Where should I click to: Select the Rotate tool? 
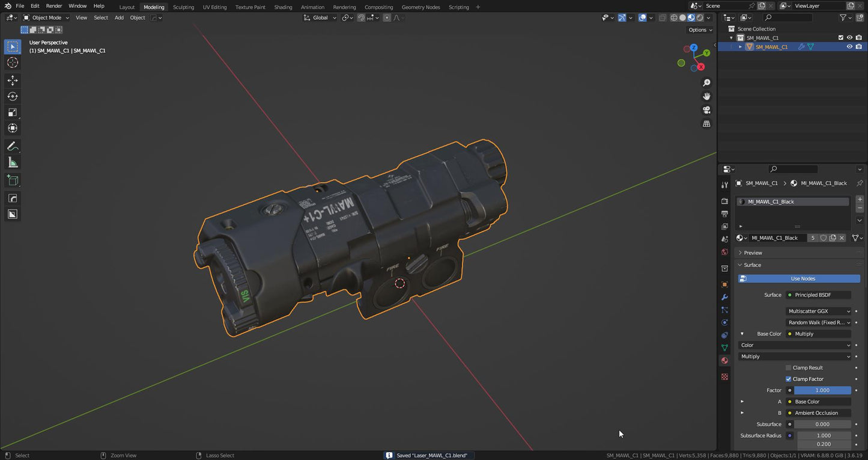point(13,96)
